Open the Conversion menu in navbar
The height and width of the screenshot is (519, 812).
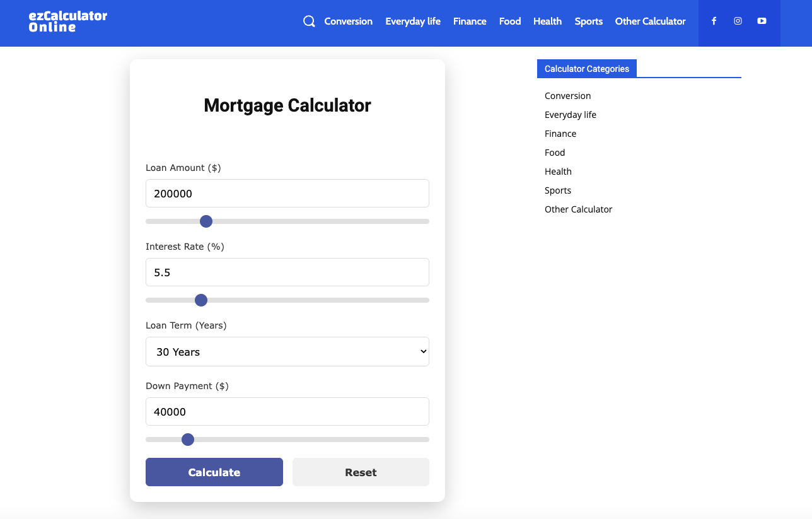(348, 21)
